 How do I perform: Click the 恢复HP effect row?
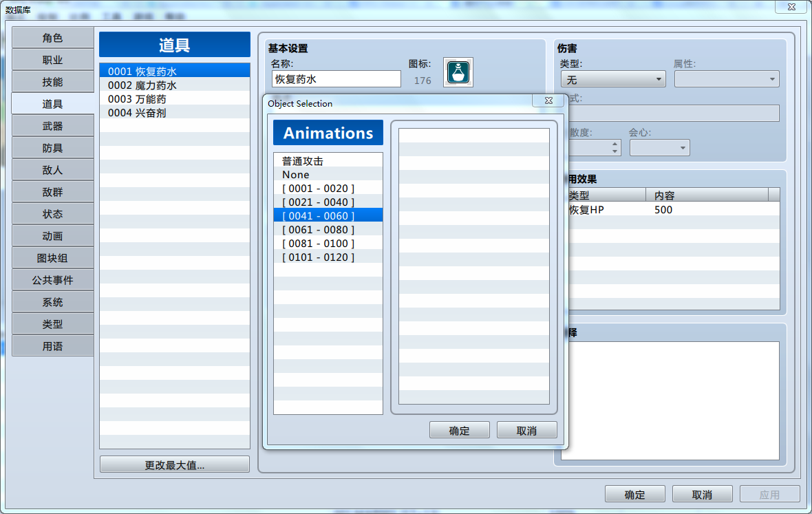[x=674, y=210]
